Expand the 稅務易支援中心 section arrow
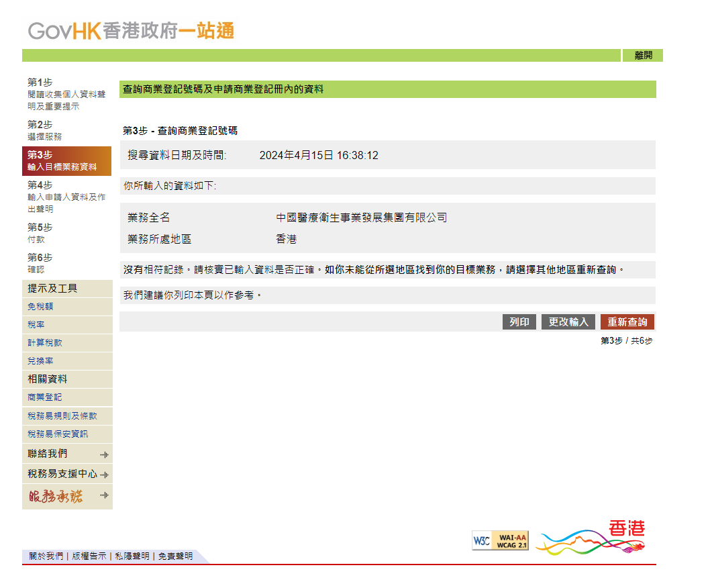This screenshot has height=588, width=712. pyautogui.click(x=104, y=475)
